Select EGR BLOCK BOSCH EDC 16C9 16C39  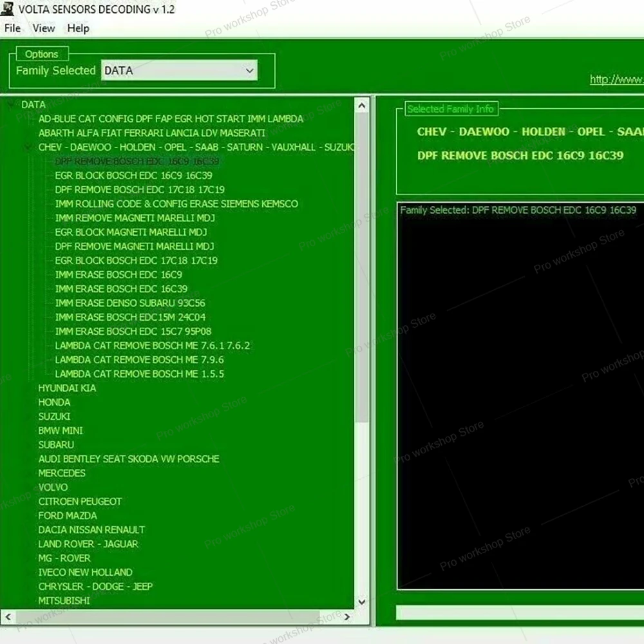133,175
